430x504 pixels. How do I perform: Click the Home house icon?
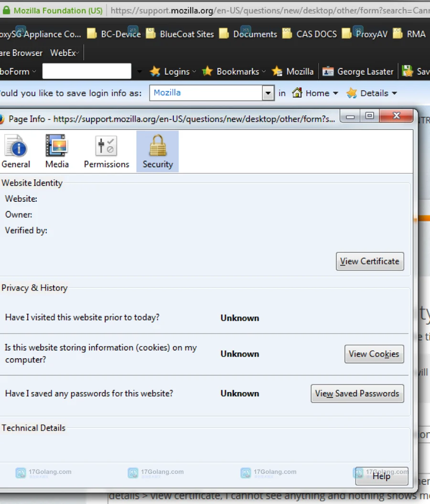click(297, 93)
